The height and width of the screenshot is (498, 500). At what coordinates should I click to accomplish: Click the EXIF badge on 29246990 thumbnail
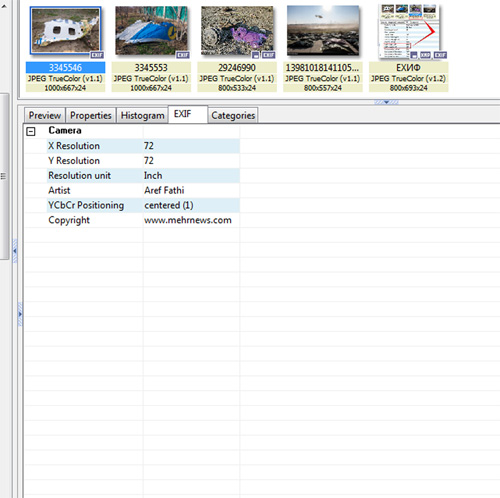268,55
